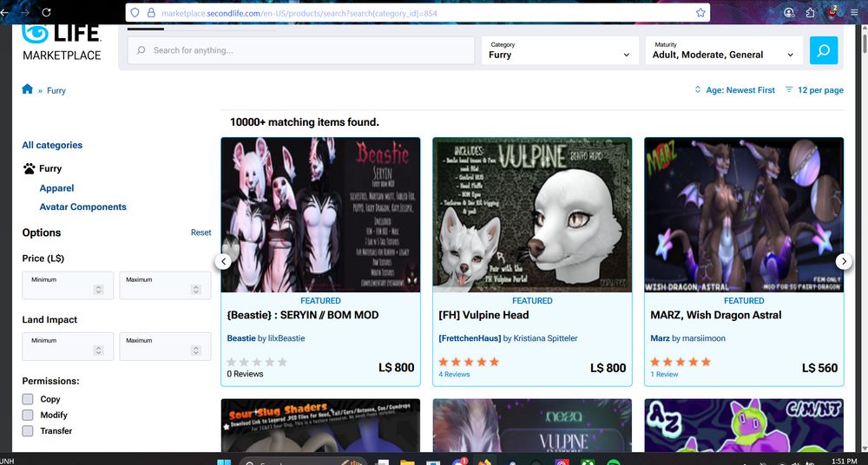Screen dimensions: 868x465
Task: Adjust Price Maximum stepper arrows
Action: pyautogui.click(x=196, y=290)
